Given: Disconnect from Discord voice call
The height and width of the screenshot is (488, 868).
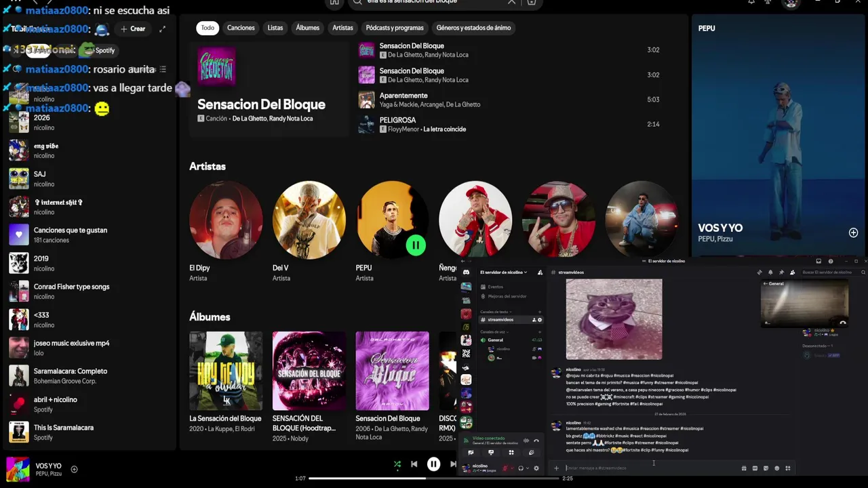Looking at the screenshot, I should [x=536, y=441].
